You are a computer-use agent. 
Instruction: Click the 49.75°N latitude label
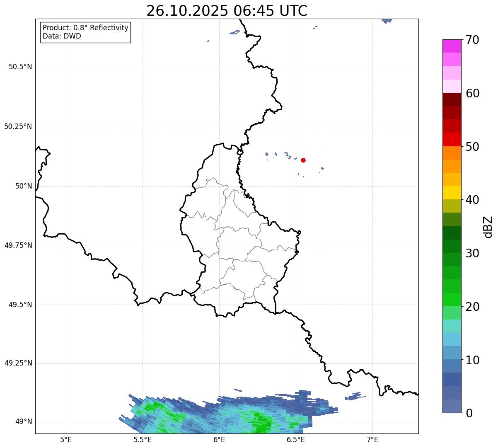(18, 245)
